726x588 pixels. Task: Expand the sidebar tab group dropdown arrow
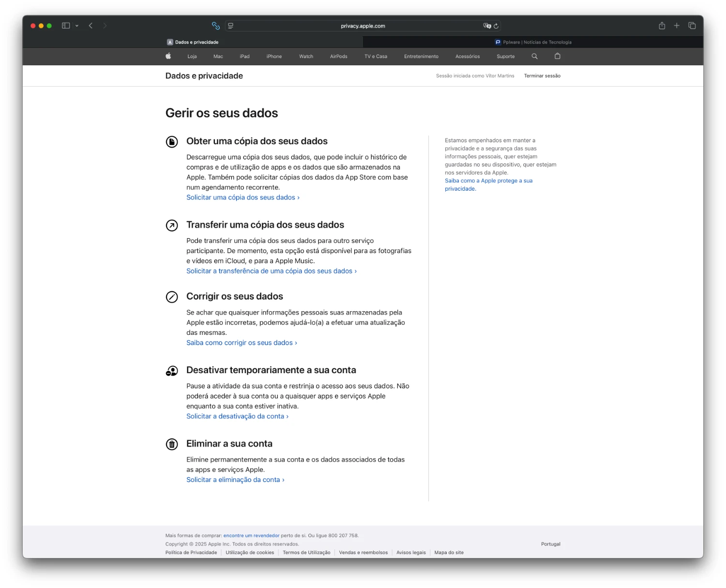77,26
